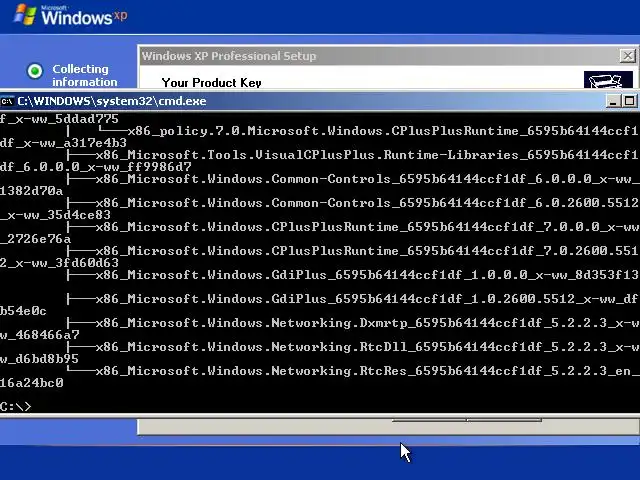Close the Windows XP Professional Setup dialog
Image resolution: width=640 pixels, height=480 pixels.
[x=627, y=56]
